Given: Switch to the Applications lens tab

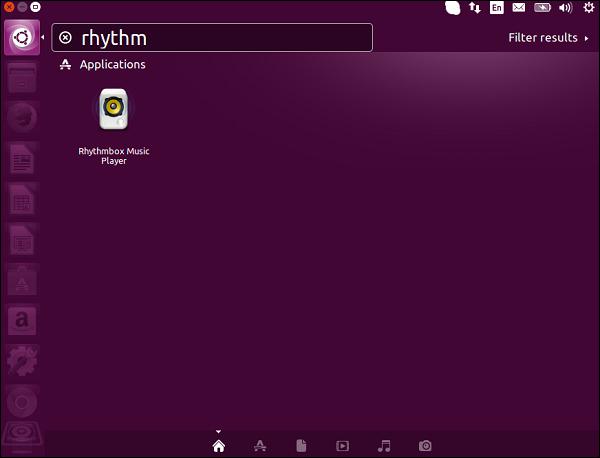Looking at the screenshot, I should point(260,445).
